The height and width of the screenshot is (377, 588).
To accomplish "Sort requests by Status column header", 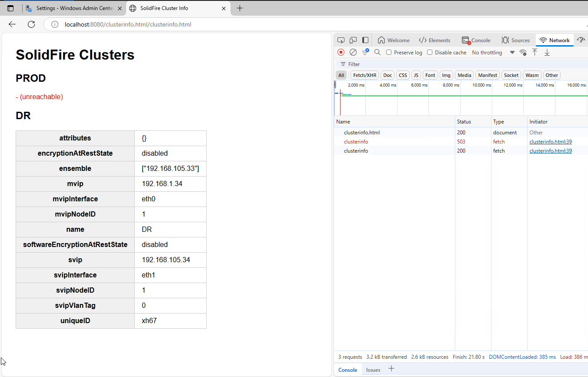I will (x=473, y=122).
